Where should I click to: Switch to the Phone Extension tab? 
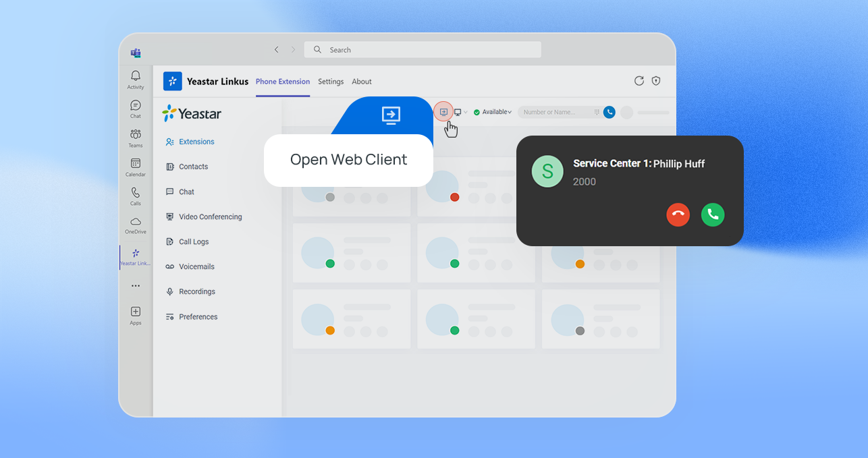[283, 82]
